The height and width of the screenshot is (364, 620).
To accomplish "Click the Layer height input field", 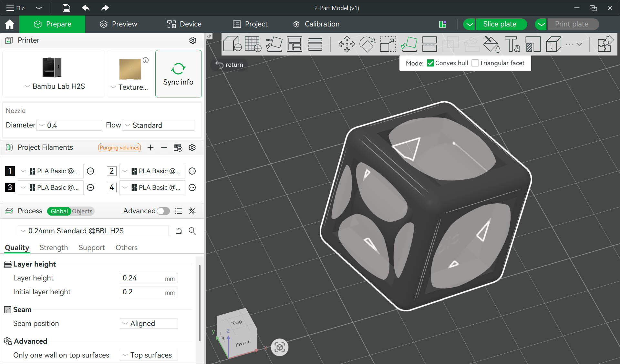I will 142,278.
